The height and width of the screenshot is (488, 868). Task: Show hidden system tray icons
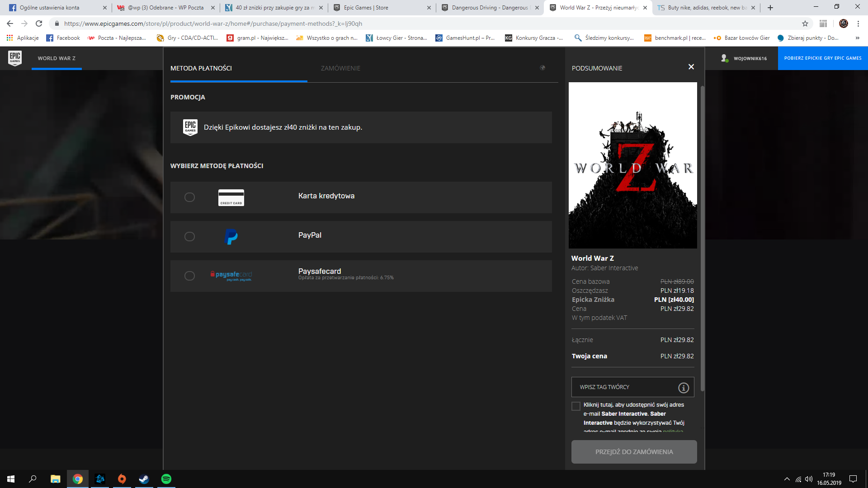(787, 479)
